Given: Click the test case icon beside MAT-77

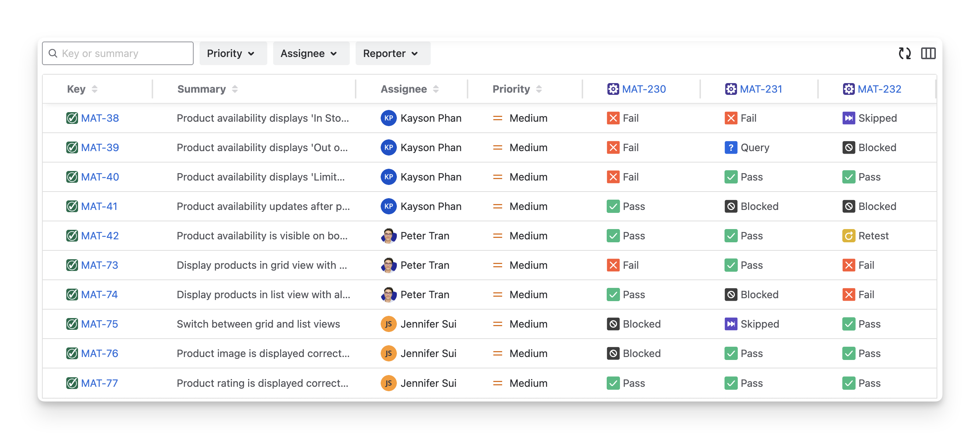Looking at the screenshot, I should pyautogui.click(x=72, y=383).
